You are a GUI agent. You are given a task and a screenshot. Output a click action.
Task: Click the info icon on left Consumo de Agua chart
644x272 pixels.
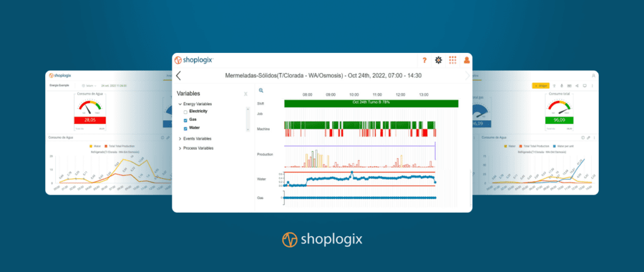pos(162,138)
